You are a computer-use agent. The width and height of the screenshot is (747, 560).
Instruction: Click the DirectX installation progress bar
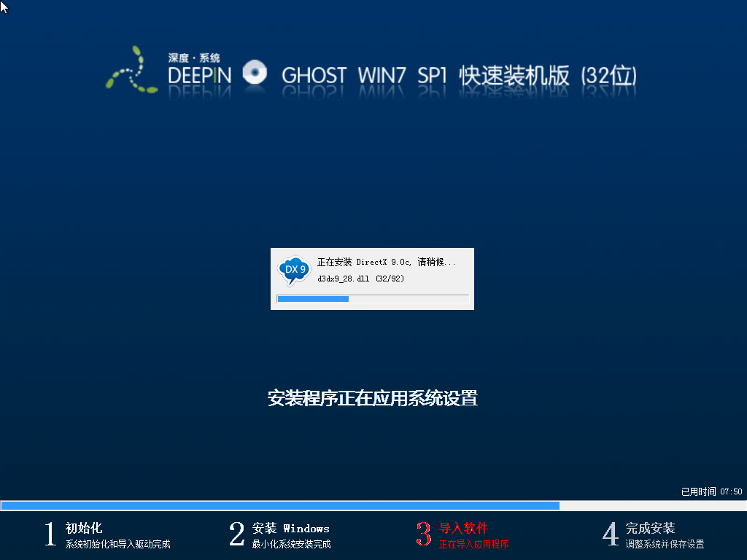373,298
